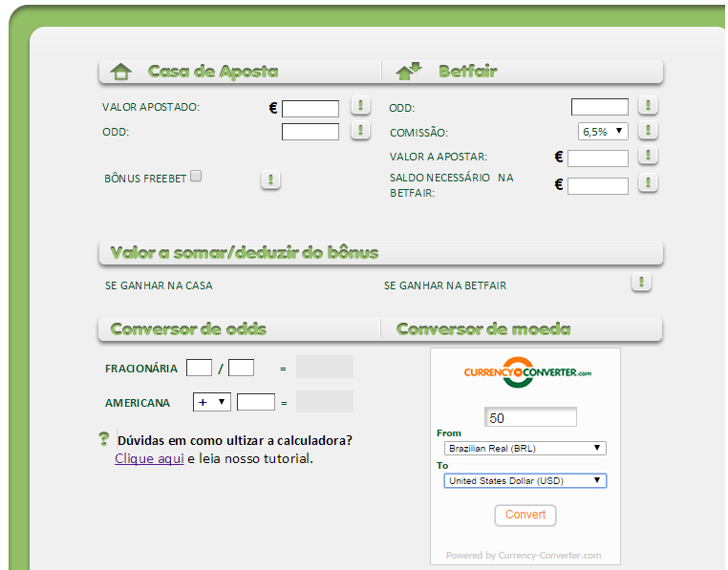The height and width of the screenshot is (570, 728).
Task: Click the Betfair section header
Action: (468, 72)
